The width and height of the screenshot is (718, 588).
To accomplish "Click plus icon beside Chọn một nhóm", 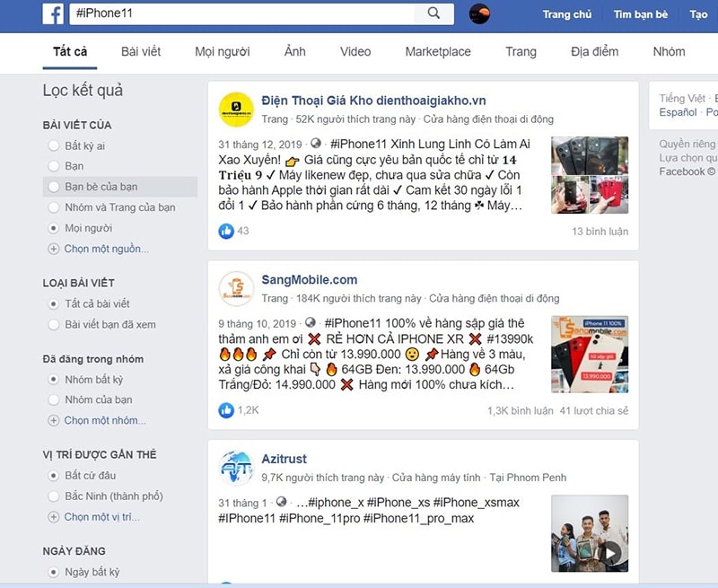I will tap(54, 420).
